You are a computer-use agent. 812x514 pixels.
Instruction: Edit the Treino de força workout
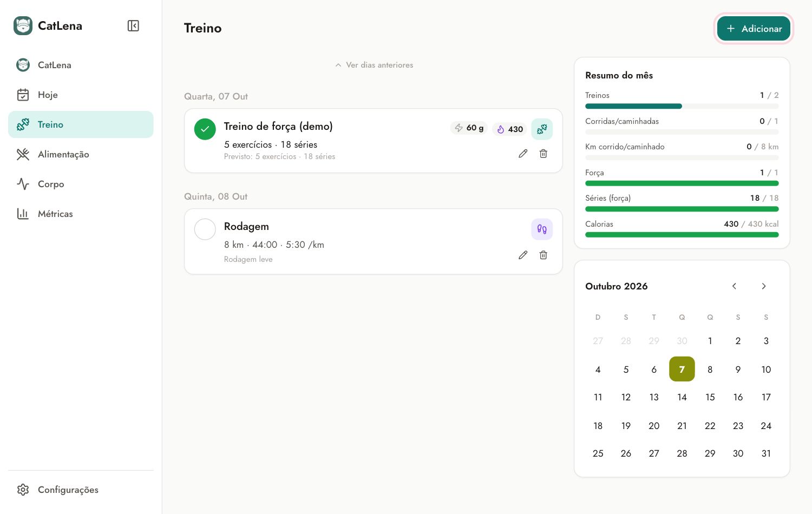tap(523, 154)
